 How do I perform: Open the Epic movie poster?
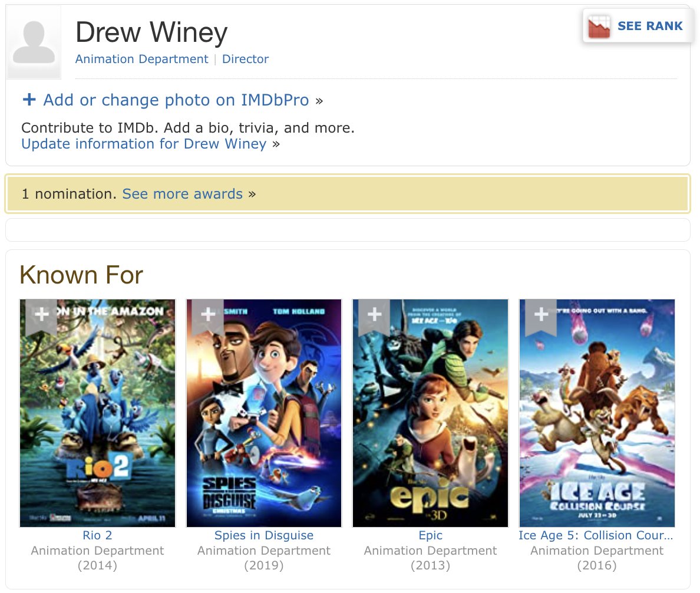pyautogui.click(x=430, y=413)
